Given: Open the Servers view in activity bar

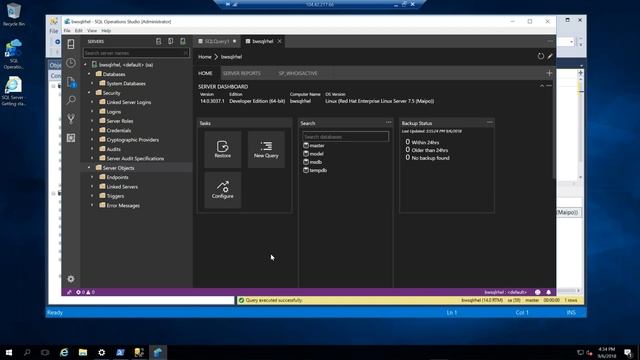Looking at the screenshot, I should (71, 44).
